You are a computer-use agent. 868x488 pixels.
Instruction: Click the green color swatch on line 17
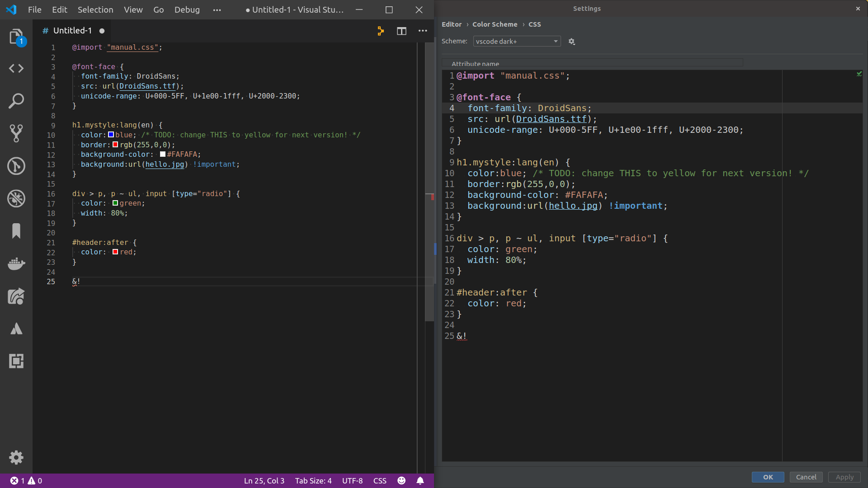point(115,203)
